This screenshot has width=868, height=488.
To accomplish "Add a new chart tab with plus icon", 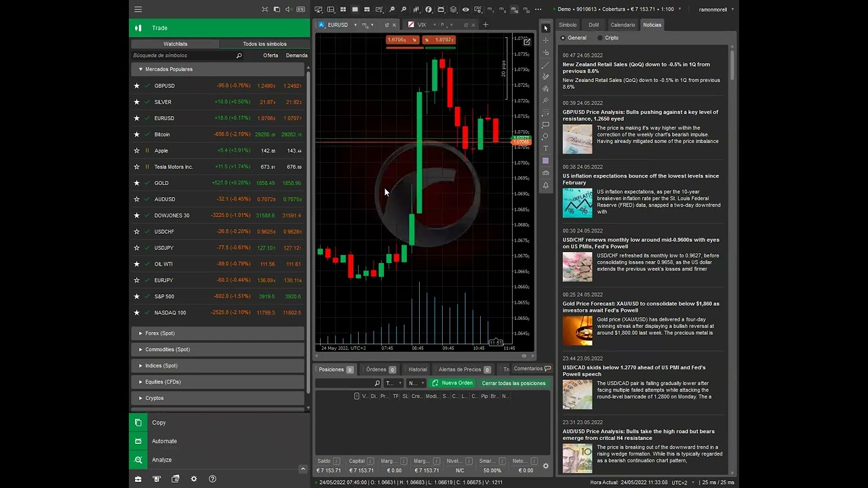I will coord(486,25).
